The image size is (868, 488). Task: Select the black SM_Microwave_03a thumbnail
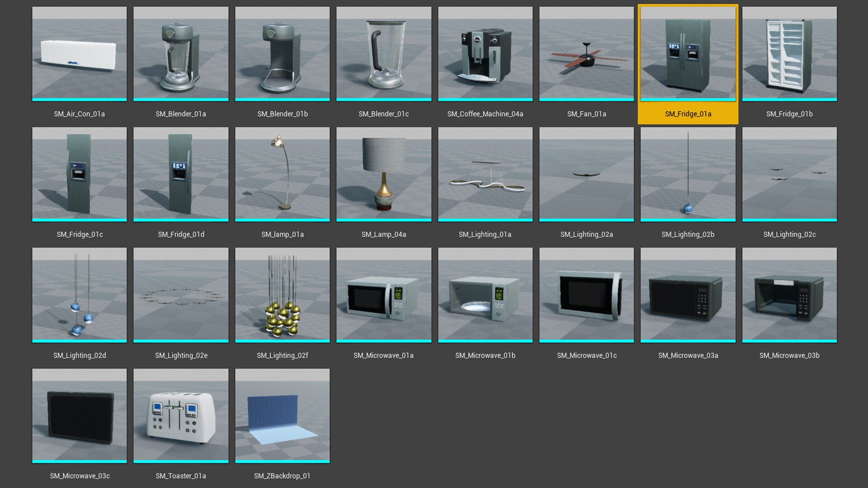pyautogui.click(x=688, y=295)
